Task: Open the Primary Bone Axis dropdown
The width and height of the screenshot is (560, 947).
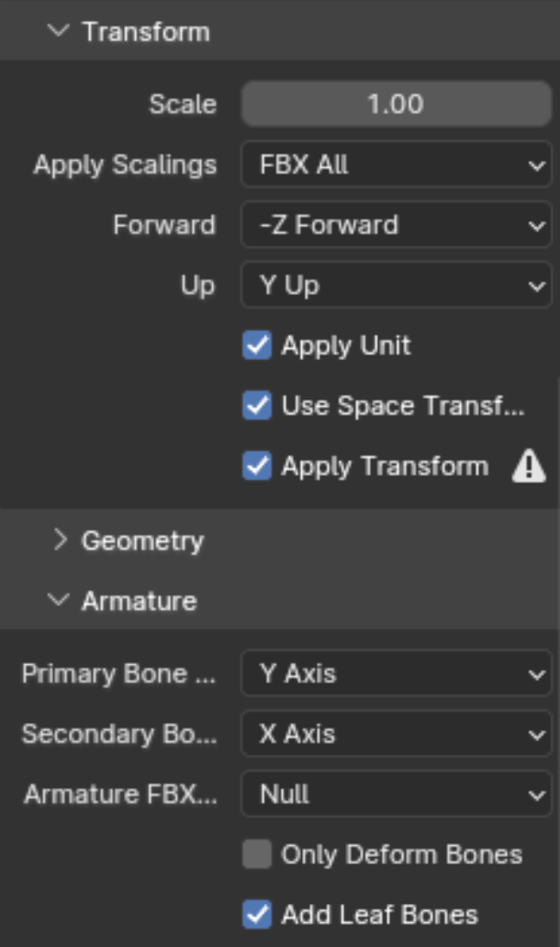Action: click(x=397, y=673)
